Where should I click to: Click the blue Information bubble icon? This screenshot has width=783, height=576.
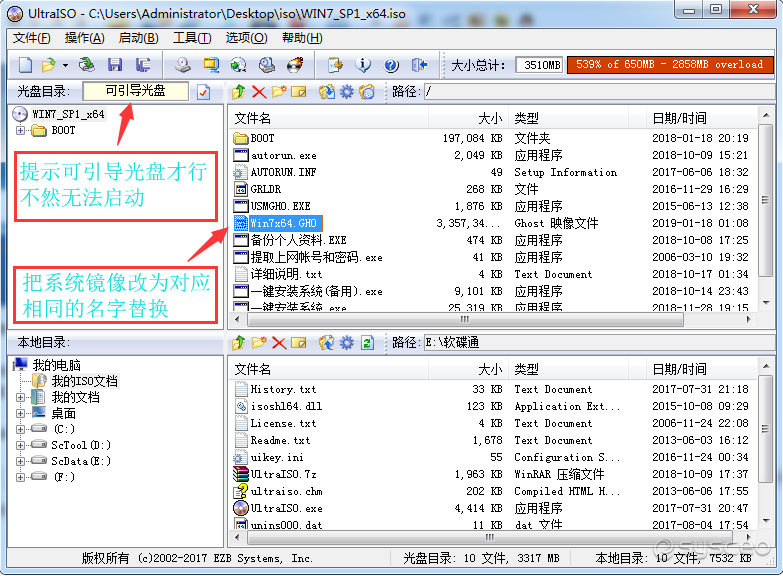point(363,65)
